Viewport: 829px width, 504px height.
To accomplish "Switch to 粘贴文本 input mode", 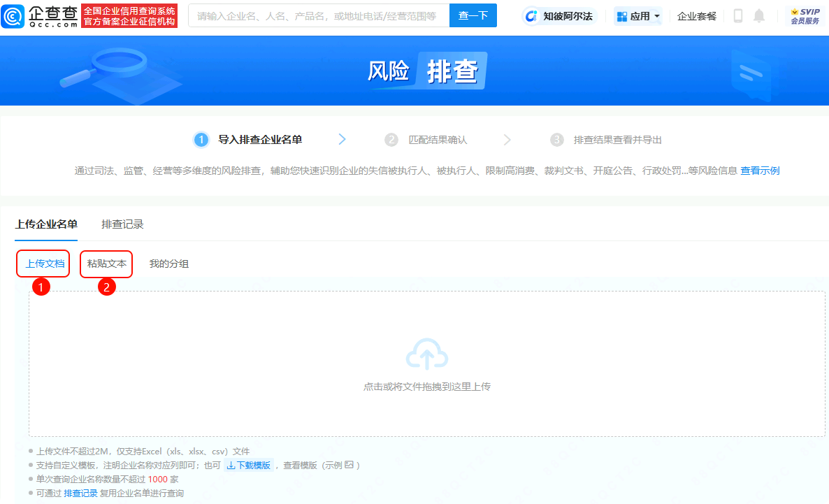I will click(x=107, y=264).
